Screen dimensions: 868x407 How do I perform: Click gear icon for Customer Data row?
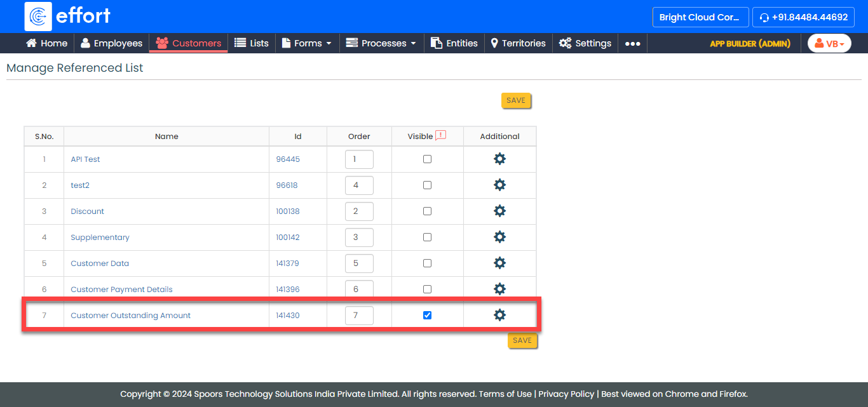click(x=499, y=263)
